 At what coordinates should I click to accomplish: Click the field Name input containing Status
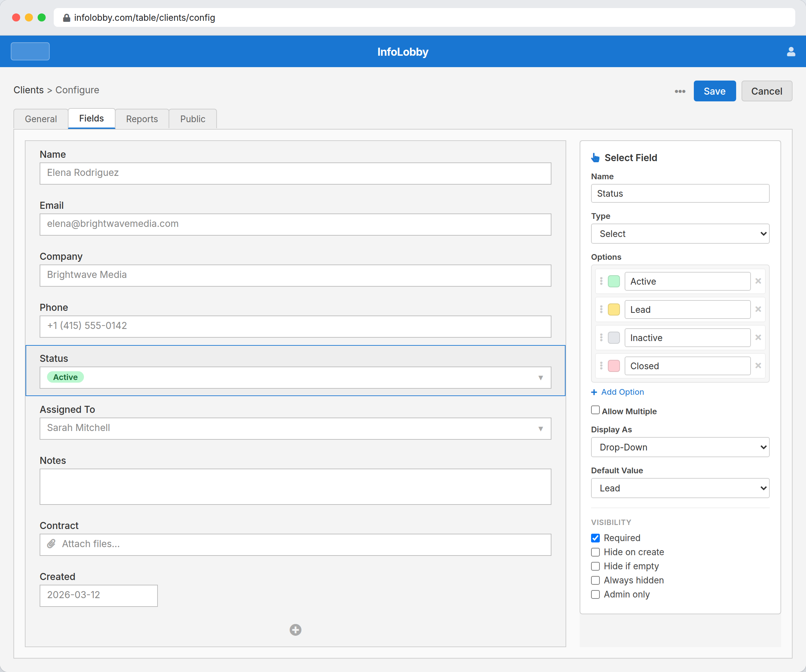pos(680,193)
